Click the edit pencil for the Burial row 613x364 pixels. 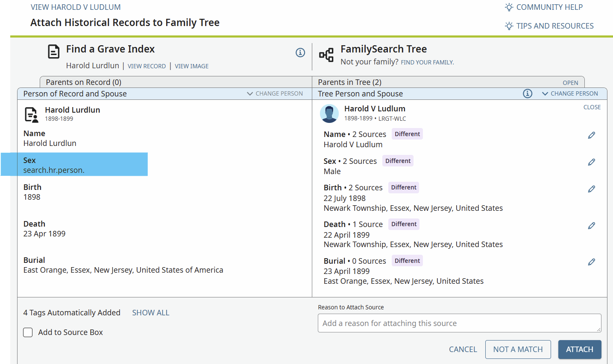[x=591, y=262]
